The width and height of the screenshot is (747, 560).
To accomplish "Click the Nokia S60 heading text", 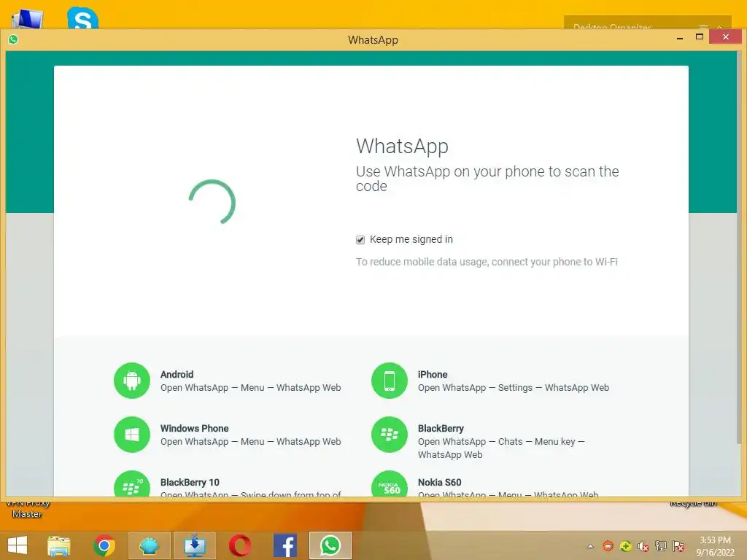I will click(439, 482).
